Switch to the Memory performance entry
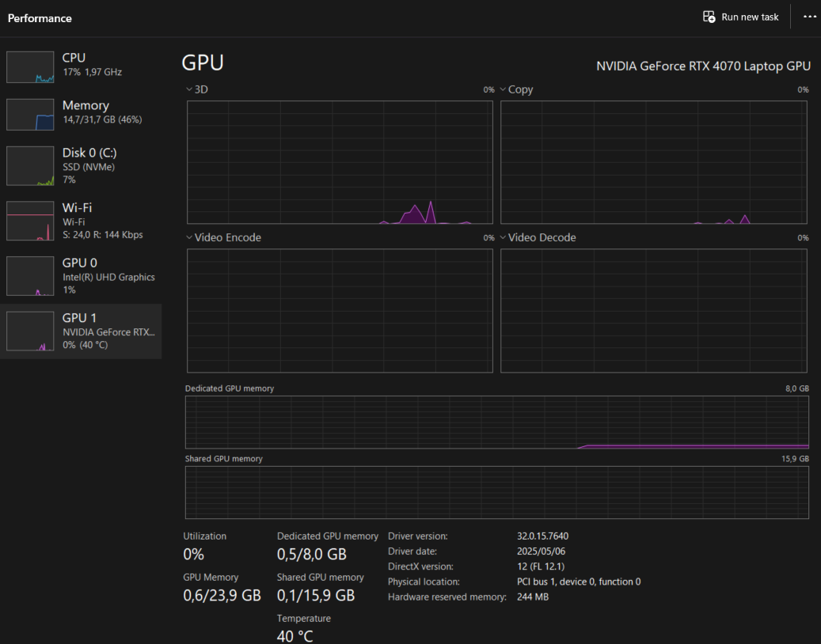Viewport: 821px width, 644px height. click(86, 105)
